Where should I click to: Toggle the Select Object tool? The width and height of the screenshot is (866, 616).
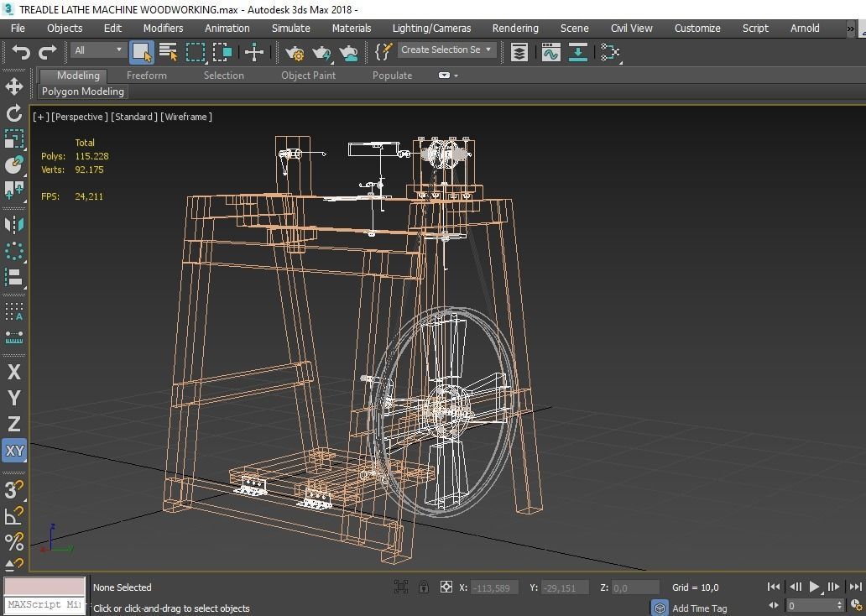click(x=141, y=52)
